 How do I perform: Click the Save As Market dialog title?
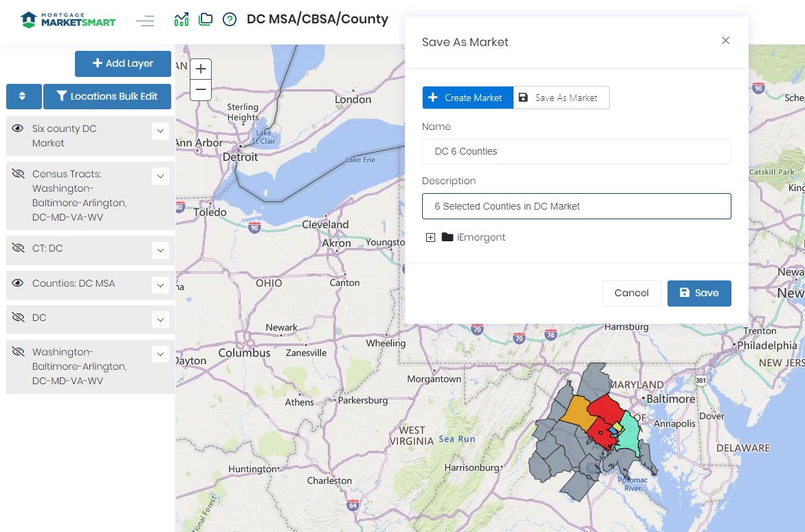click(x=465, y=42)
